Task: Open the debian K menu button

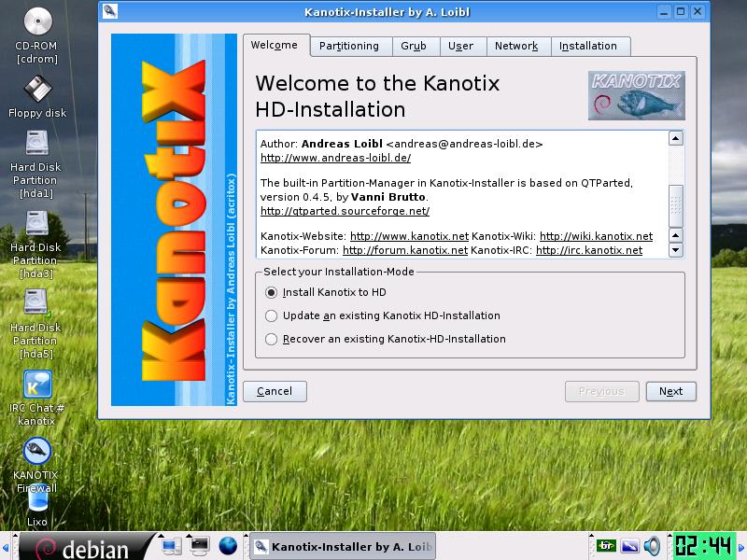Action: [x=86, y=546]
